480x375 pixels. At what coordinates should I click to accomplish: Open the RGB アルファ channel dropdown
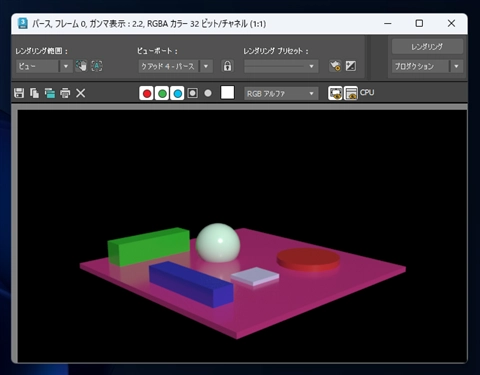coord(281,94)
